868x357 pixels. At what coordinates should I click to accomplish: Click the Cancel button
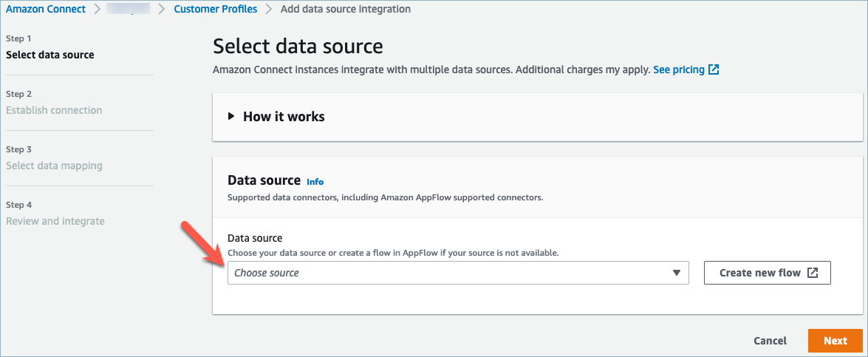click(x=770, y=341)
